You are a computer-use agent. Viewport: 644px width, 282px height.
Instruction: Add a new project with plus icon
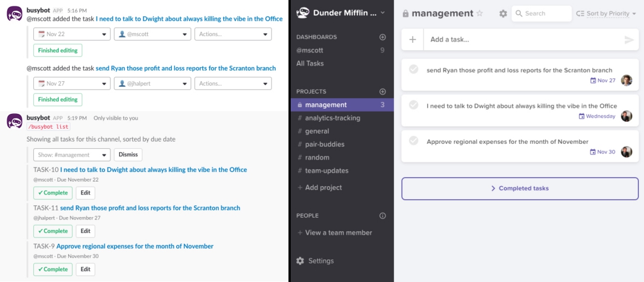pos(383,91)
